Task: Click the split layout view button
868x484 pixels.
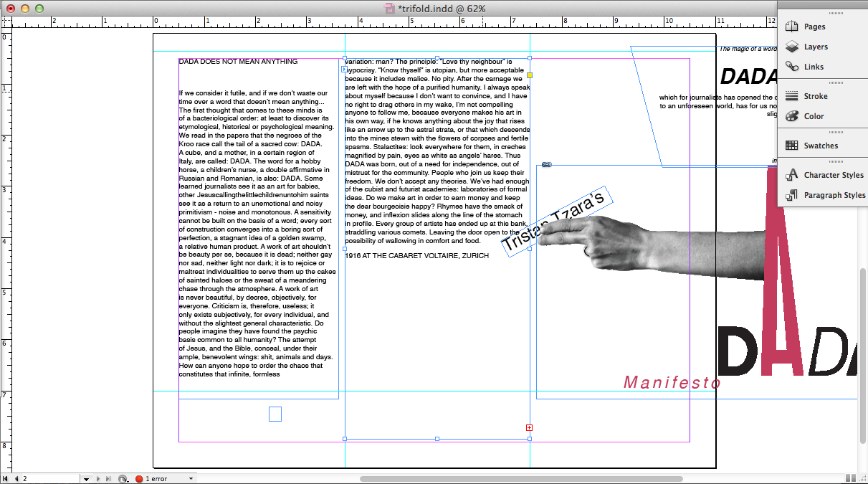Action: [850, 478]
